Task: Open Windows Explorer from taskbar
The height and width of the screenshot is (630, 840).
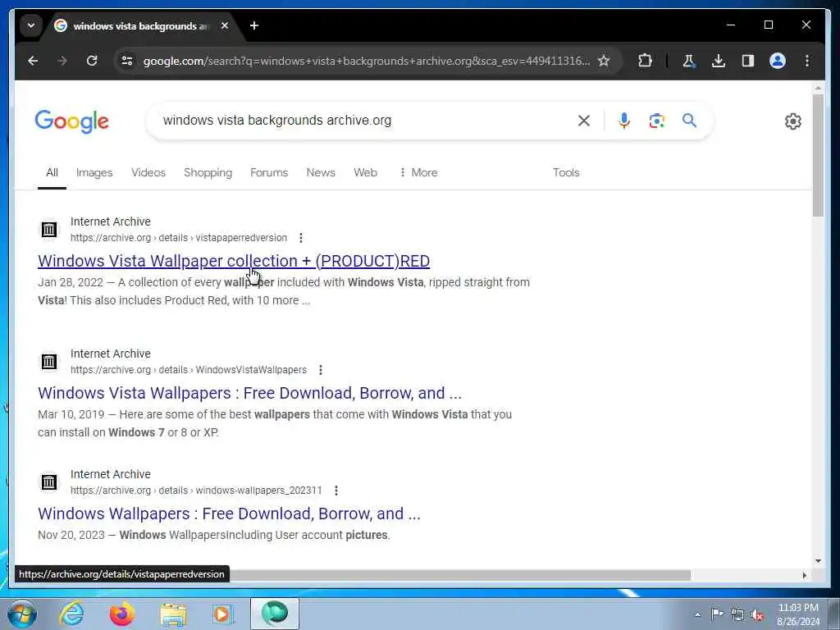Action: coord(173,614)
